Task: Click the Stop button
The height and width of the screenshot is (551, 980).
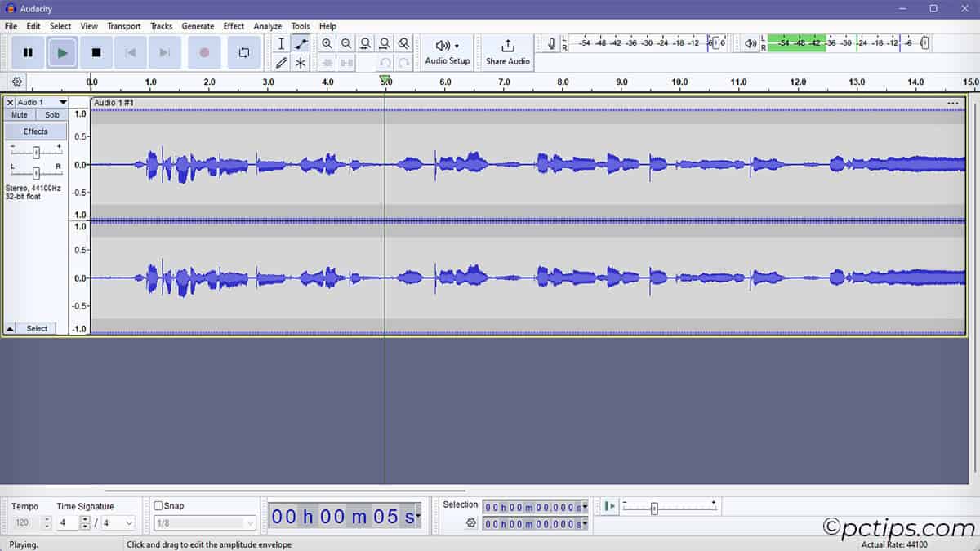Action: click(x=96, y=53)
